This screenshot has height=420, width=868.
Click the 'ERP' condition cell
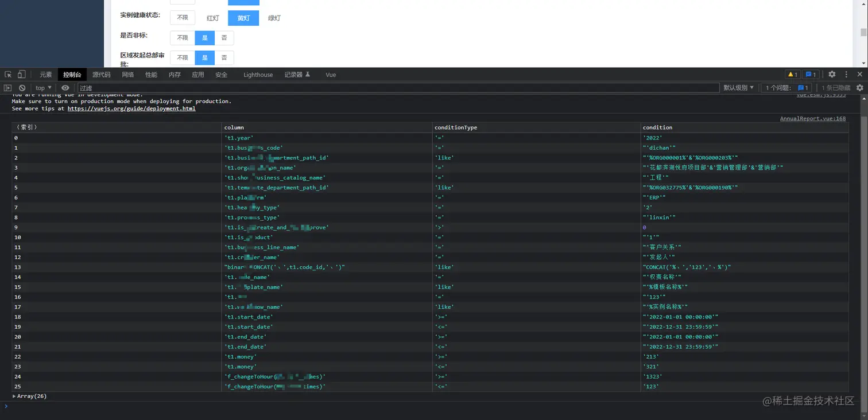pyautogui.click(x=745, y=197)
